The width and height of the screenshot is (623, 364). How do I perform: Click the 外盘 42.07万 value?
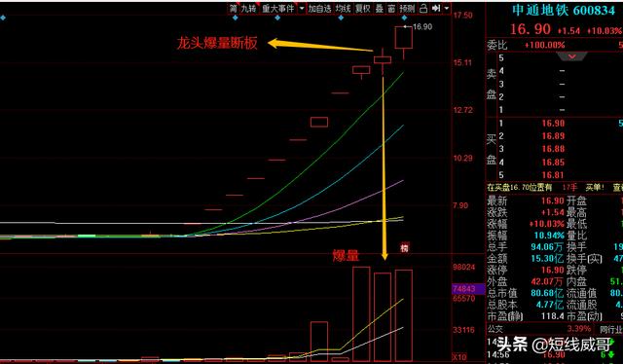point(547,281)
